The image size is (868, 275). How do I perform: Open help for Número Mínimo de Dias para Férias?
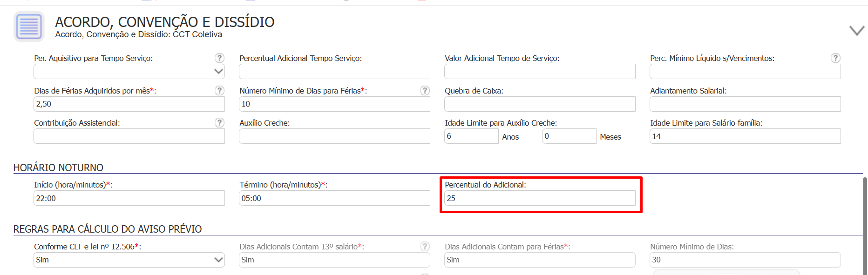(425, 90)
